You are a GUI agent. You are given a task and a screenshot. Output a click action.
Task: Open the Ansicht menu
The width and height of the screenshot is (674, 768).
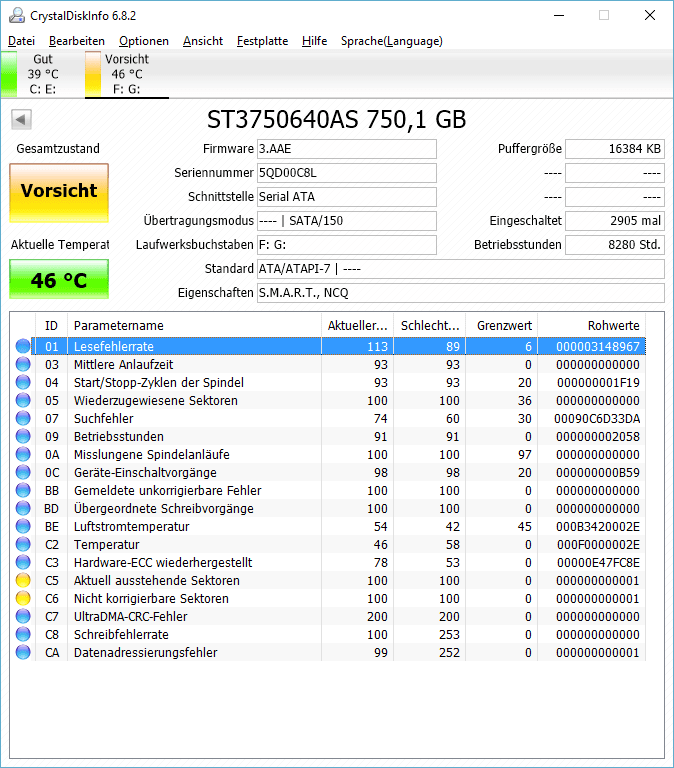[x=203, y=41]
